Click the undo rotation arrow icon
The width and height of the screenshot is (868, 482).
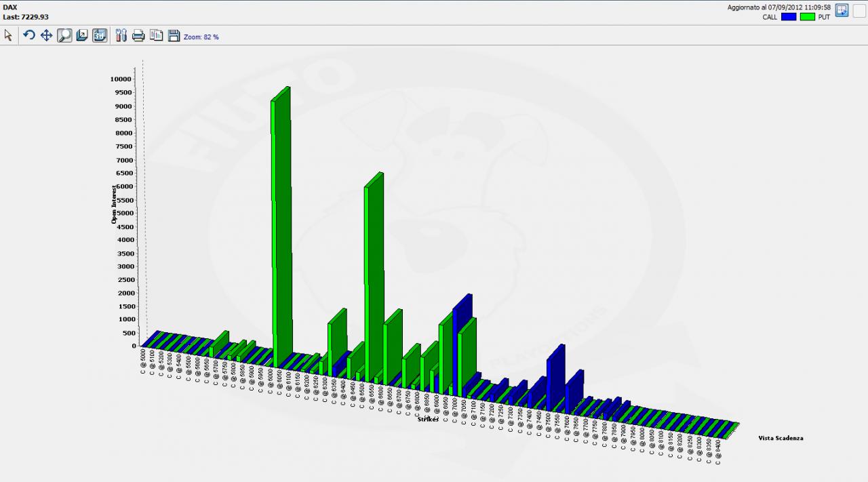[x=29, y=35]
